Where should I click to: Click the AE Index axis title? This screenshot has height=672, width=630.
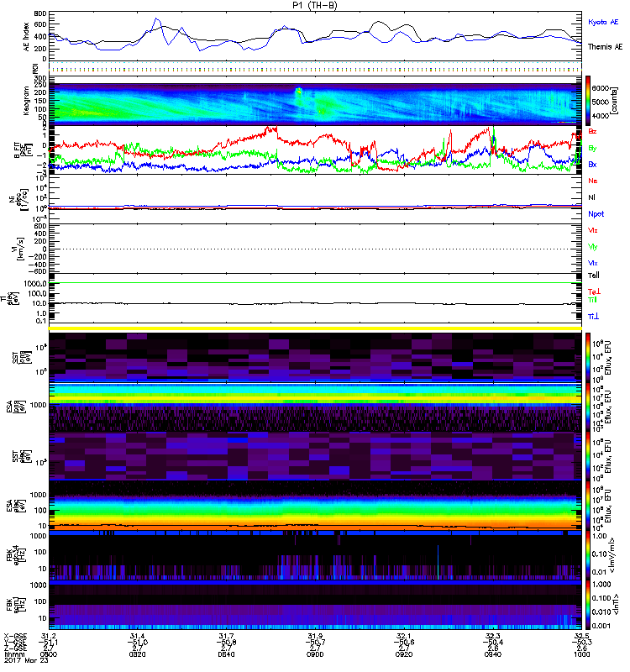[26, 37]
